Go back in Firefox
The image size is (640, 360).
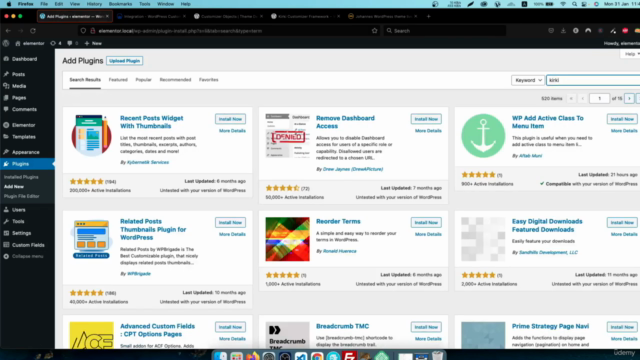click(8, 31)
